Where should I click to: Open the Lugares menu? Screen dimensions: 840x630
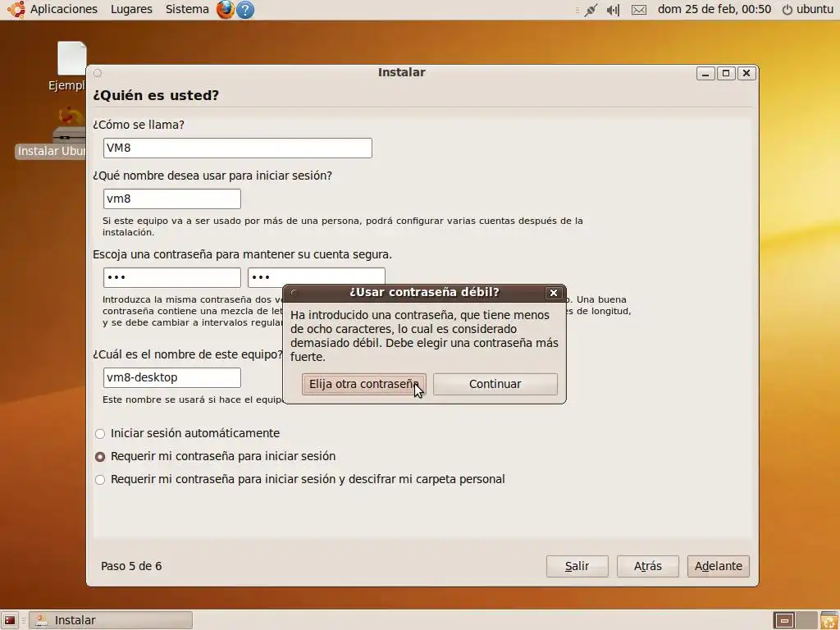click(131, 9)
